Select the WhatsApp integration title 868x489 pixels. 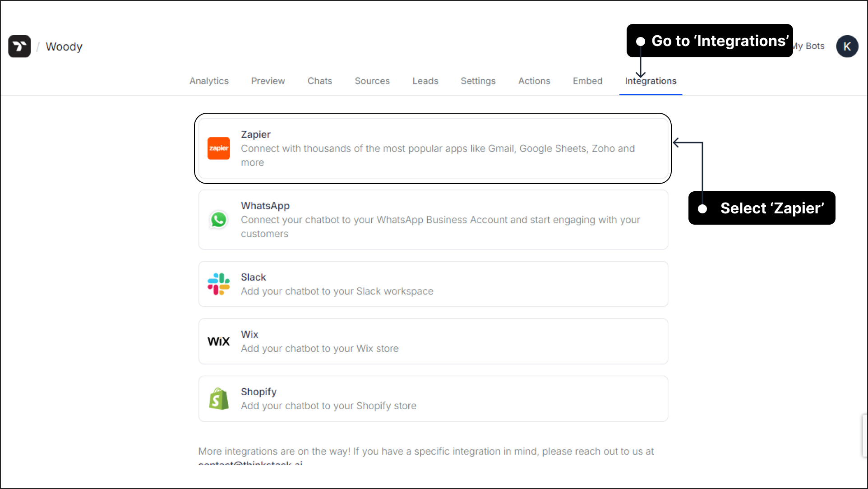click(265, 206)
